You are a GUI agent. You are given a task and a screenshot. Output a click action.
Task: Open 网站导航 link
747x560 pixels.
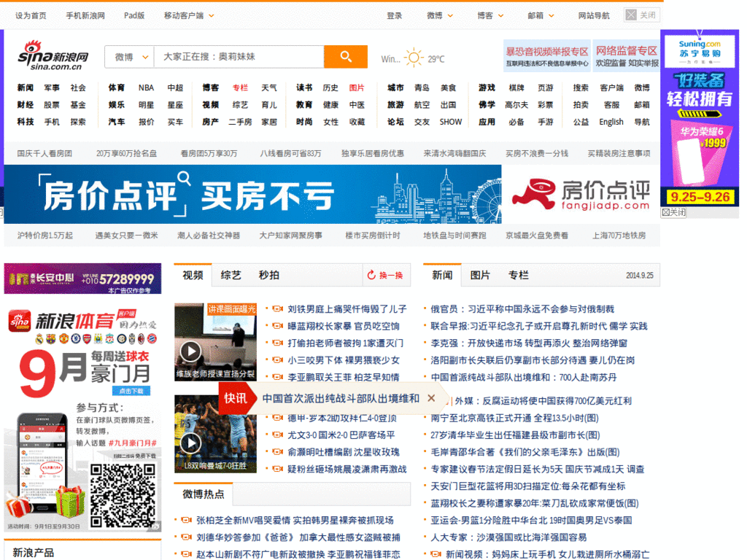click(594, 16)
